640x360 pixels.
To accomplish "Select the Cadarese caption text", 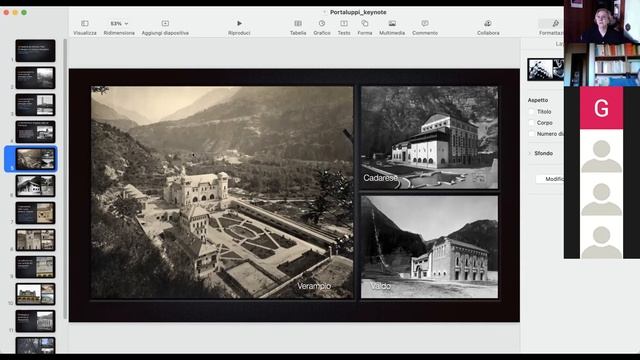I will 380,178.
